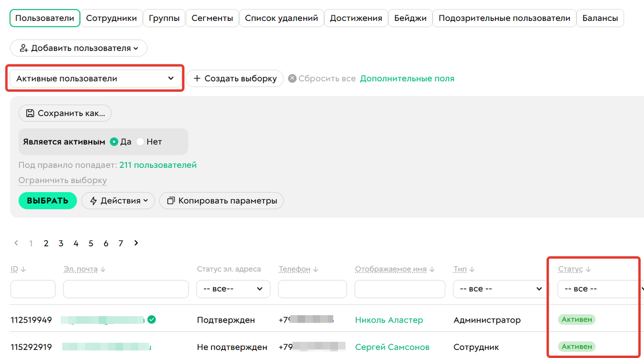This screenshot has height=358, width=644.
Task: Select the Нет radio for Является активным
Action: pos(140,142)
